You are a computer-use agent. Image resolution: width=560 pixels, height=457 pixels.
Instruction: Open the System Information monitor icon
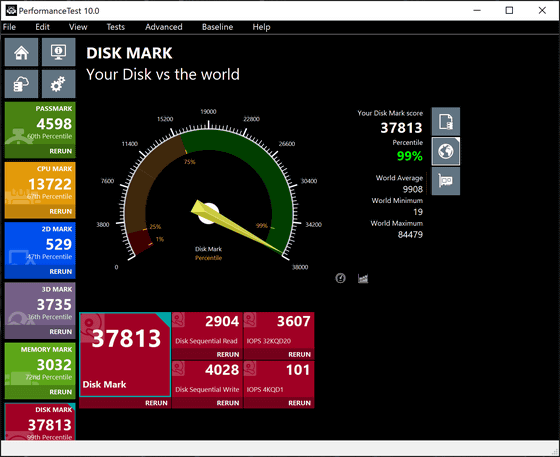[x=59, y=52]
